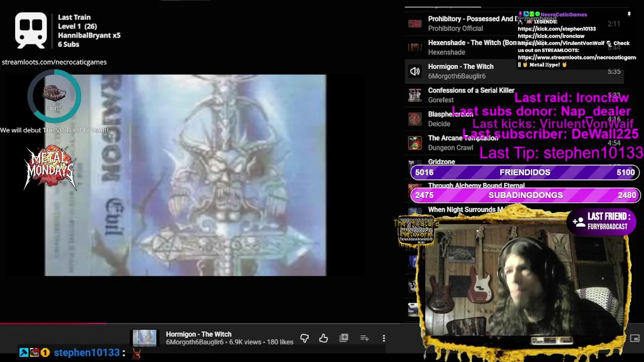Select The Arcane Temptation track

pos(514,143)
